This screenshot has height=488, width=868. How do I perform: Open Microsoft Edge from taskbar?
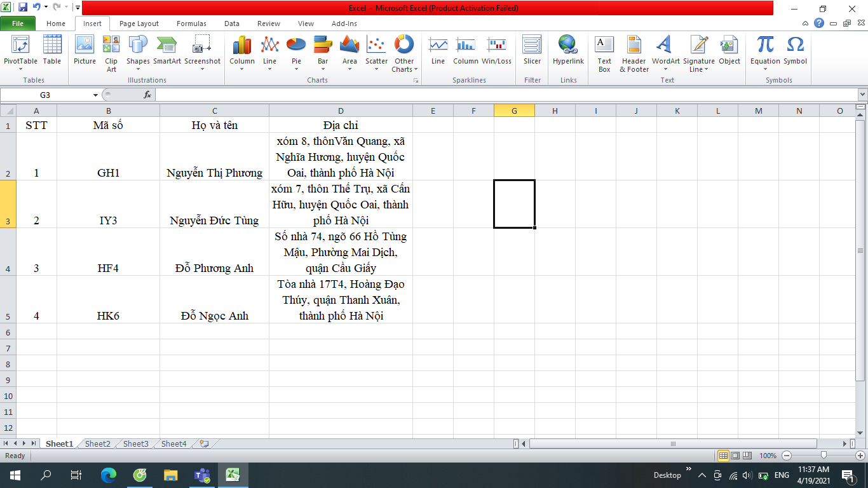(109, 475)
